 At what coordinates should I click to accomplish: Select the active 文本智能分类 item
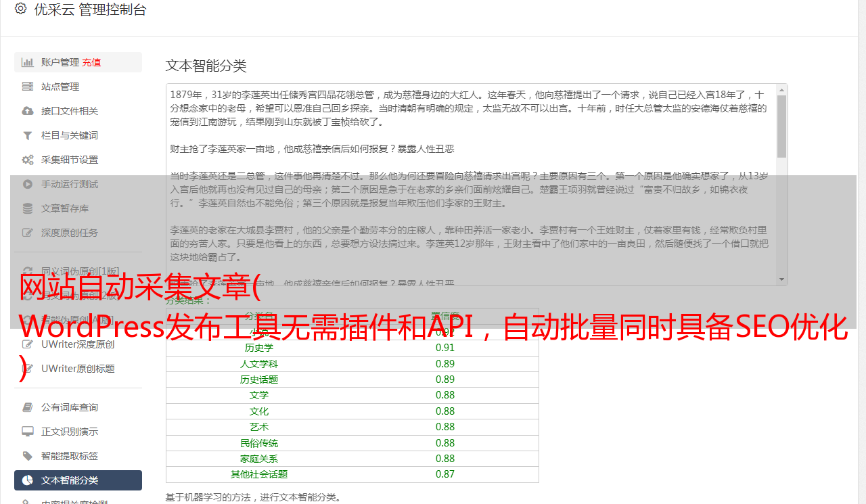pyautogui.click(x=78, y=480)
